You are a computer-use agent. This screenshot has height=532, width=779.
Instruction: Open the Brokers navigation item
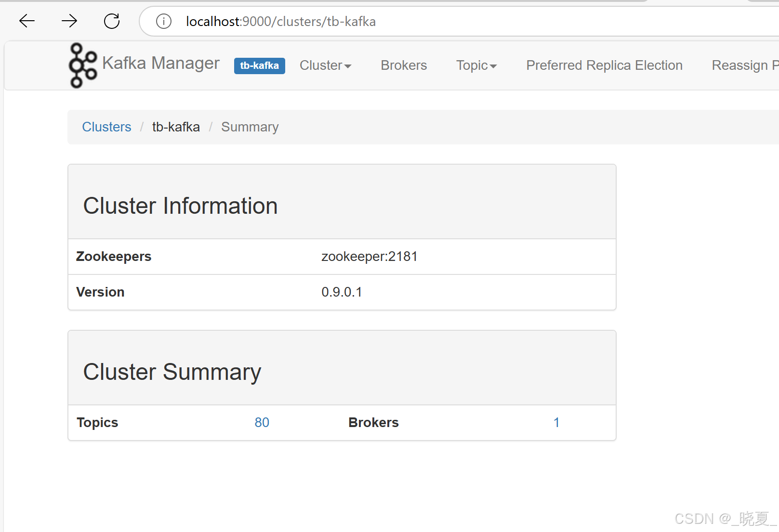(404, 65)
